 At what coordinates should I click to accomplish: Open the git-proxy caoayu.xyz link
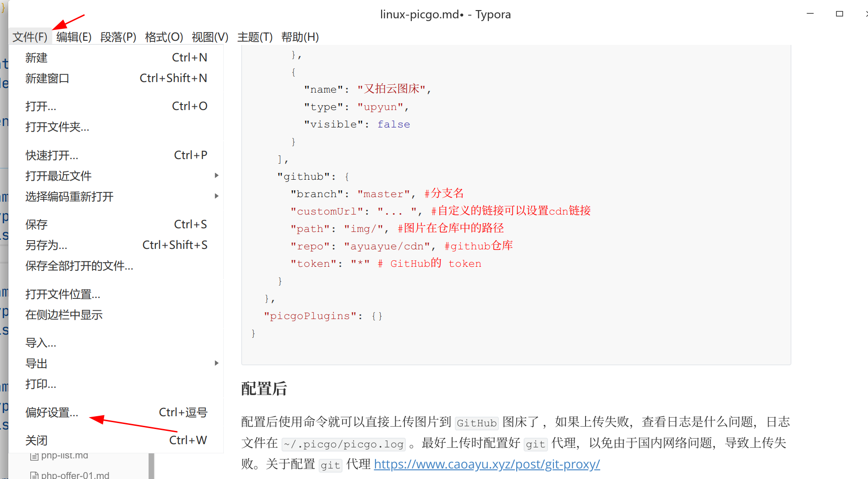[x=487, y=464]
